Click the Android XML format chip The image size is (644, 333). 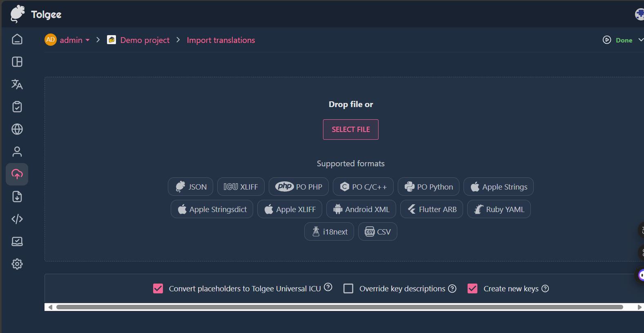(x=361, y=209)
